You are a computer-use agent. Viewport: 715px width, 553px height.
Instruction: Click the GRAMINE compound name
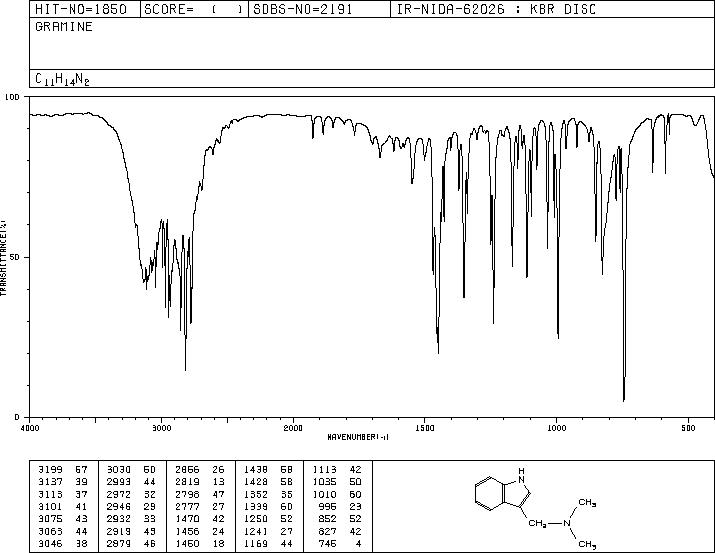(64, 27)
